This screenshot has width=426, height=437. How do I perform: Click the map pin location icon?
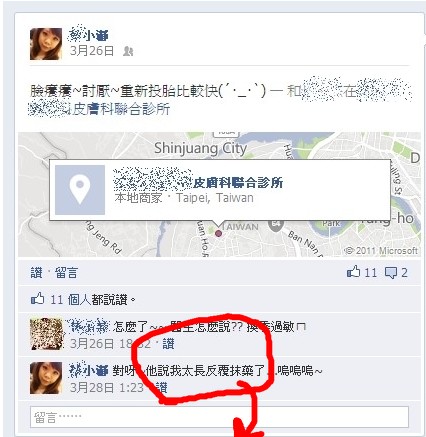click(80, 190)
